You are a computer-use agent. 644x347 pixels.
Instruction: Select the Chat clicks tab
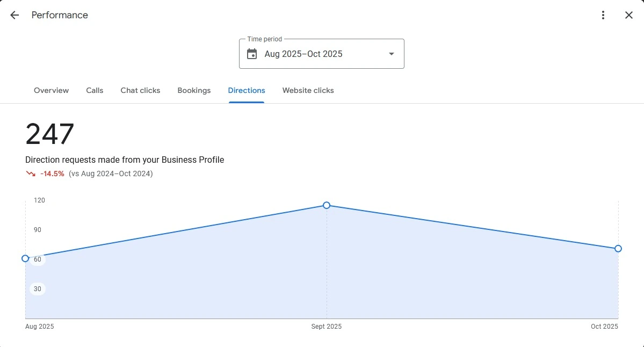140,90
